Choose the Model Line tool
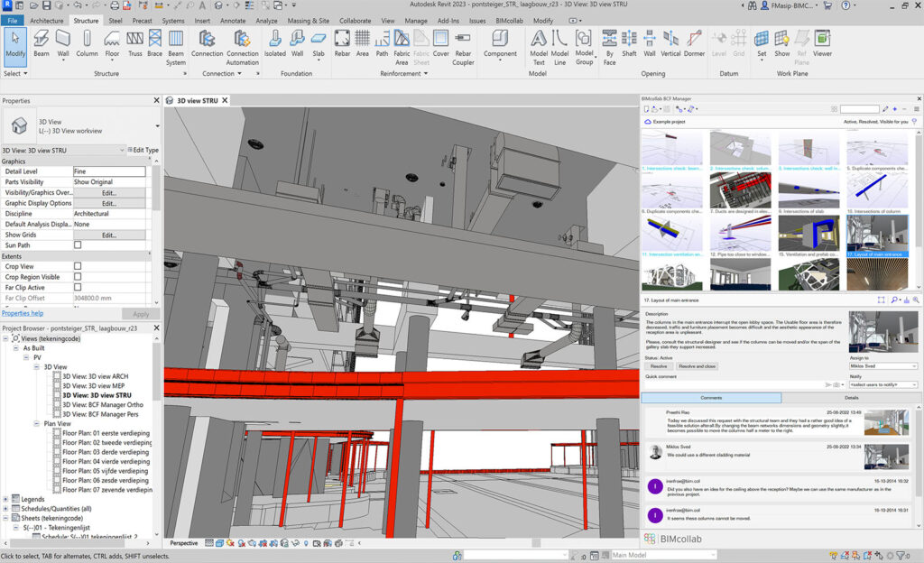Screen dimensions: 924x563 [559, 47]
